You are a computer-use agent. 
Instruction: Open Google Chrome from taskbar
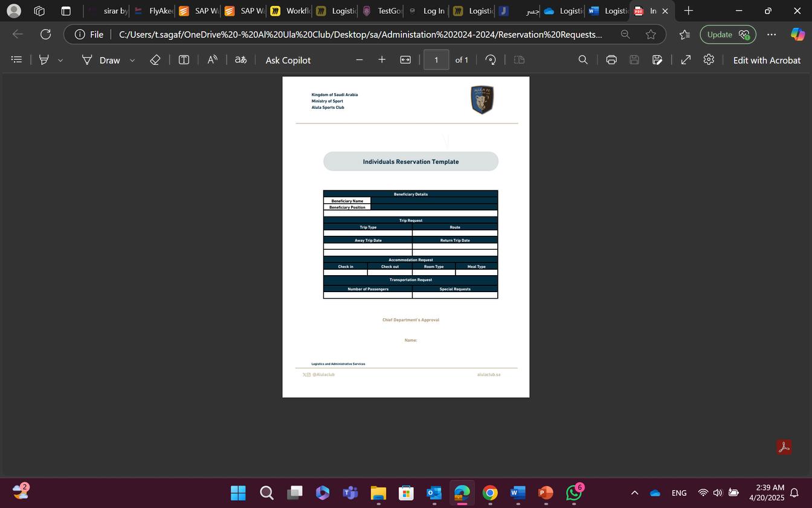pyautogui.click(x=490, y=493)
